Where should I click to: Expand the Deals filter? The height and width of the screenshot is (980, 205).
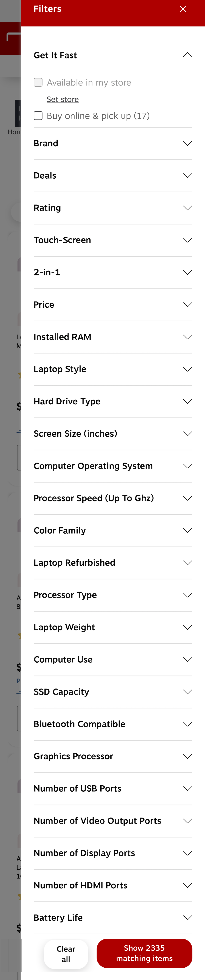point(187,175)
